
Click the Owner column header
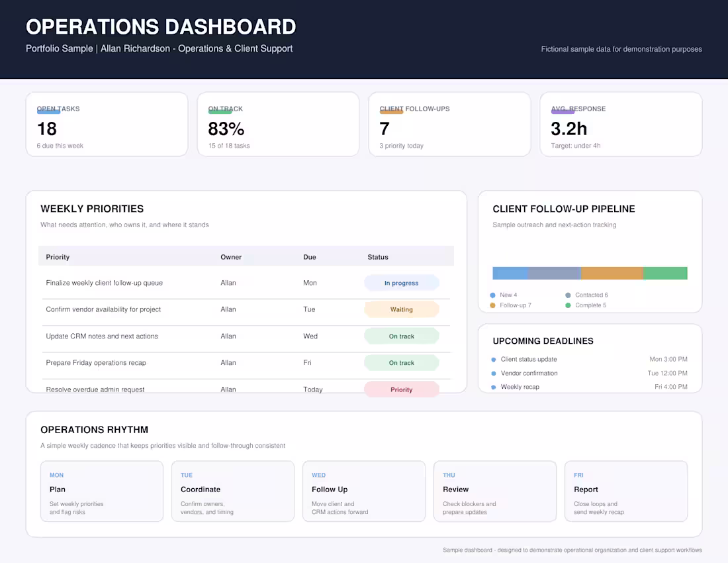(231, 257)
